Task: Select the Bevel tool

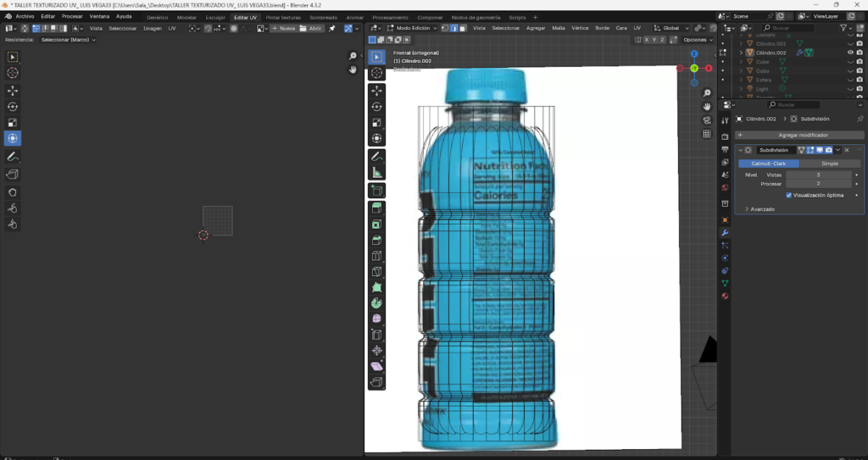Action: click(x=376, y=241)
